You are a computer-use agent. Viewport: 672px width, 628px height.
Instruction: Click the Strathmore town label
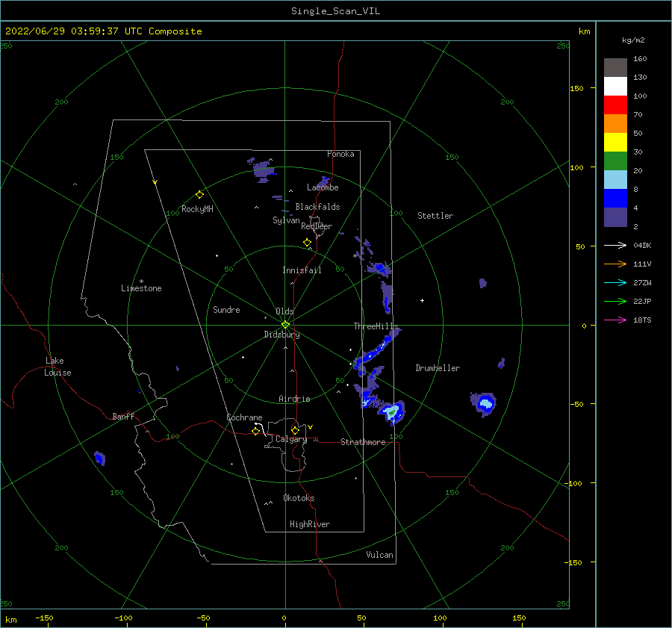click(x=363, y=442)
